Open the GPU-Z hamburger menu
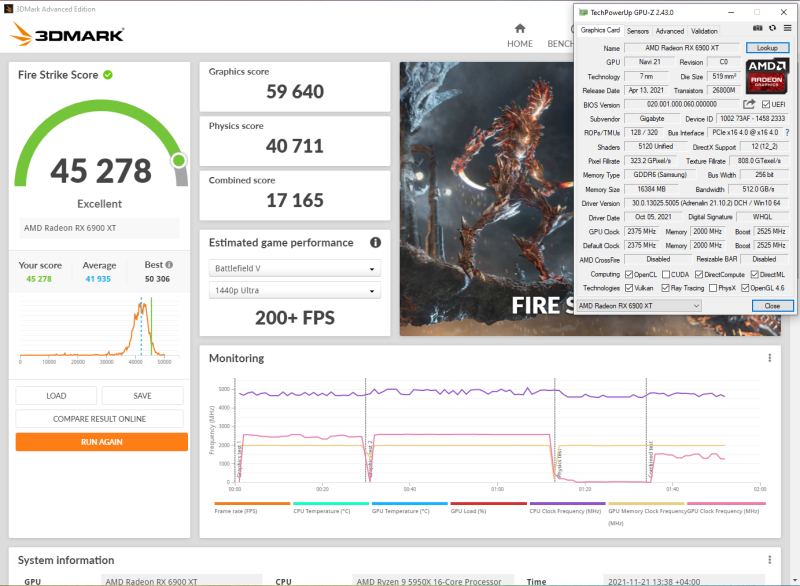Screen dimensions: 800x586 pos(786,28)
